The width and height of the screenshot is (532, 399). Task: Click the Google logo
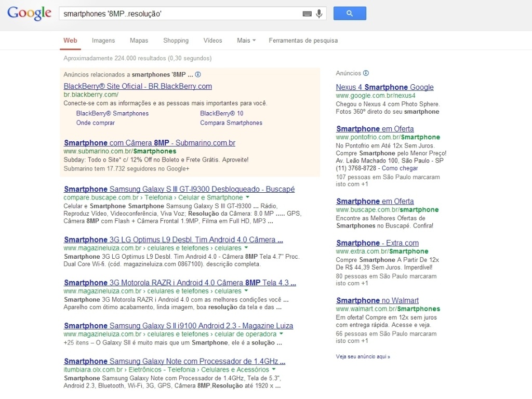coord(29,14)
